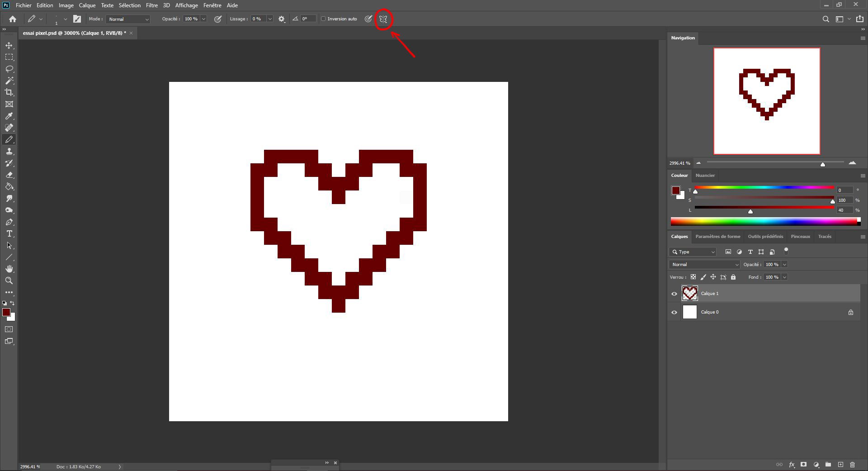This screenshot has width=868, height=471.
Task: Select the Text tool
Action: pos(9,234)
